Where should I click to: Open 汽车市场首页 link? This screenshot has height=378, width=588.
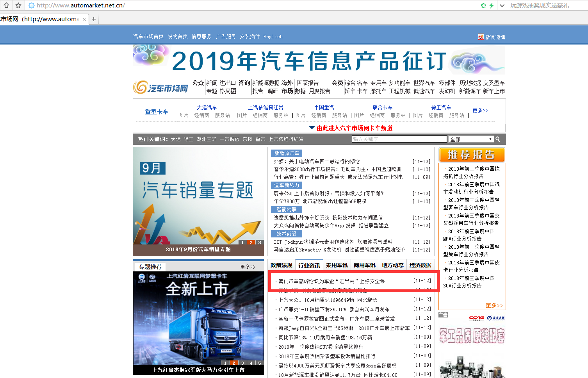pyautogui.click(x=148, y=36)
